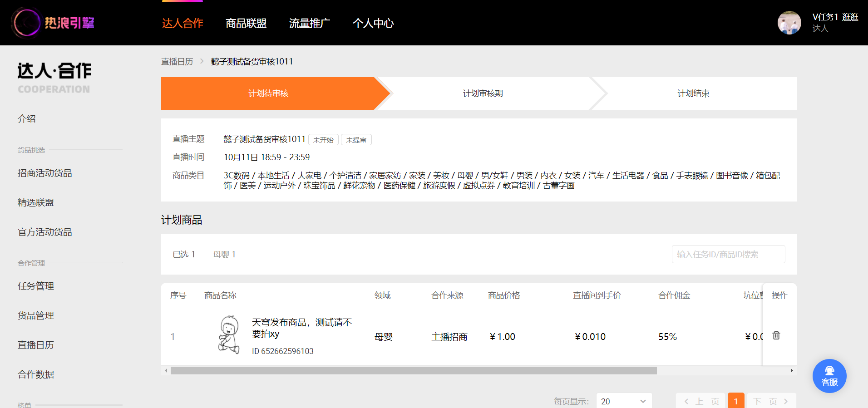The image size is (868, 408).
Task: Click horizontal scrollbar right arrow
Action: [792, 371]
